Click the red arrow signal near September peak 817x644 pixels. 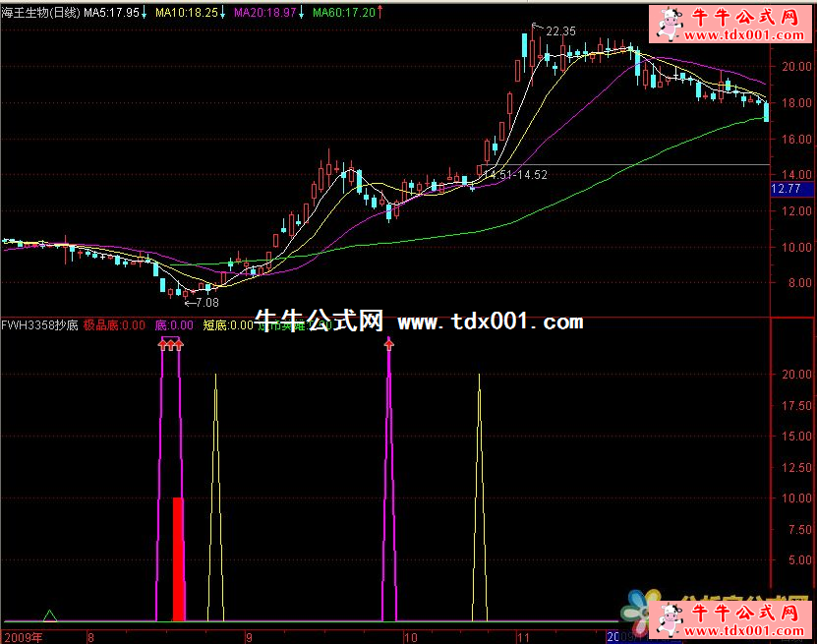[x=389, y=344]
